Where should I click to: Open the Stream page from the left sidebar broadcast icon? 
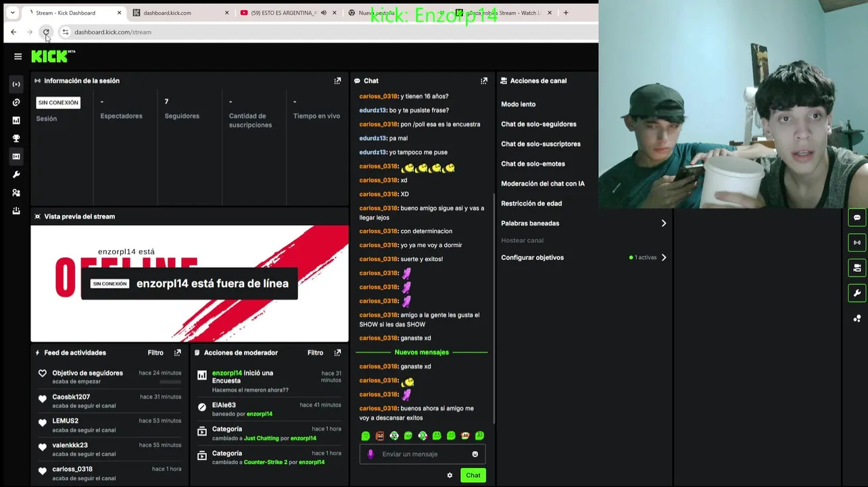16,84
